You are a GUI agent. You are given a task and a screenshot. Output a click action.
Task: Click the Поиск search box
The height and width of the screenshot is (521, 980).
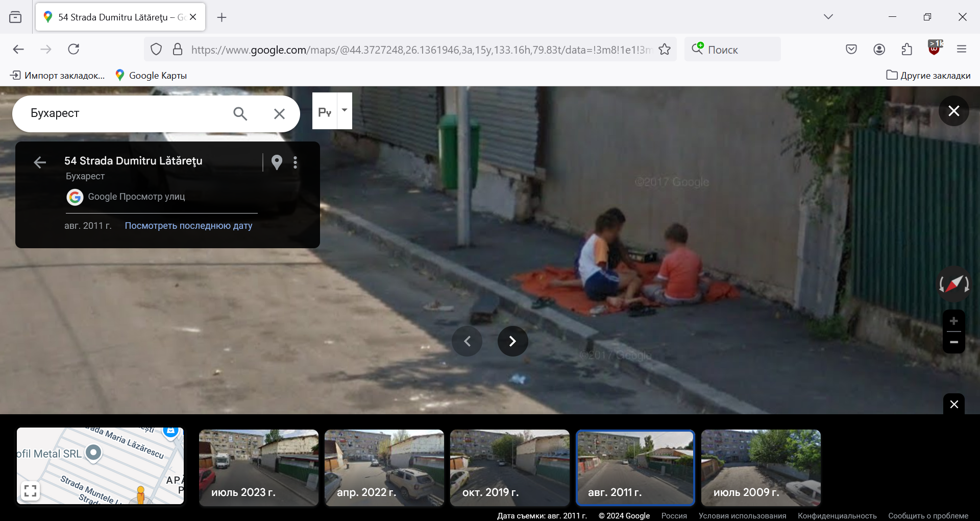[x=732, y=50]
